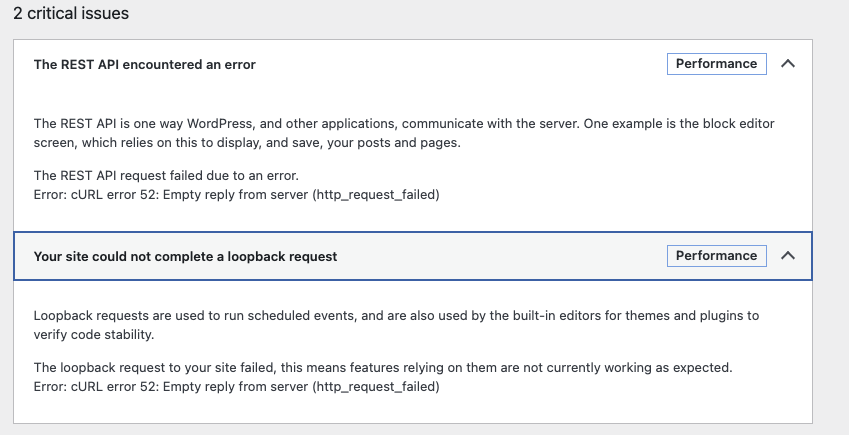The width and height of the screenshot is (849, 435).
Task: Click the Performance badge on the loopback row
Action: pos(716,256)
